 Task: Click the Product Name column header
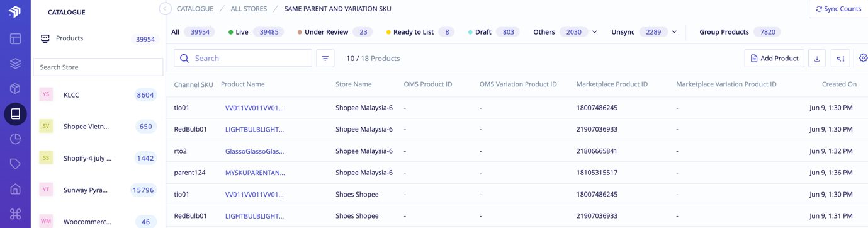tap(242, 84)
